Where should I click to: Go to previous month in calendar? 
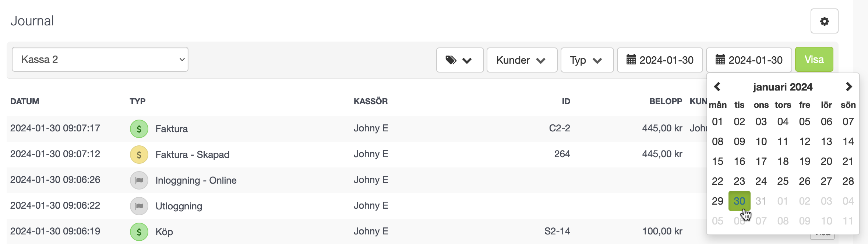click(717, 87)
